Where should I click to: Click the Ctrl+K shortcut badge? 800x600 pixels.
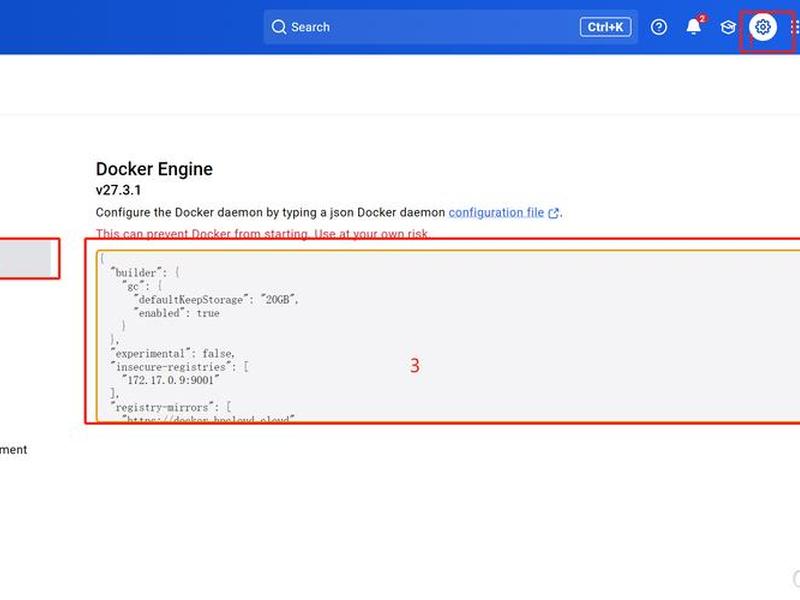coord(605,27)
